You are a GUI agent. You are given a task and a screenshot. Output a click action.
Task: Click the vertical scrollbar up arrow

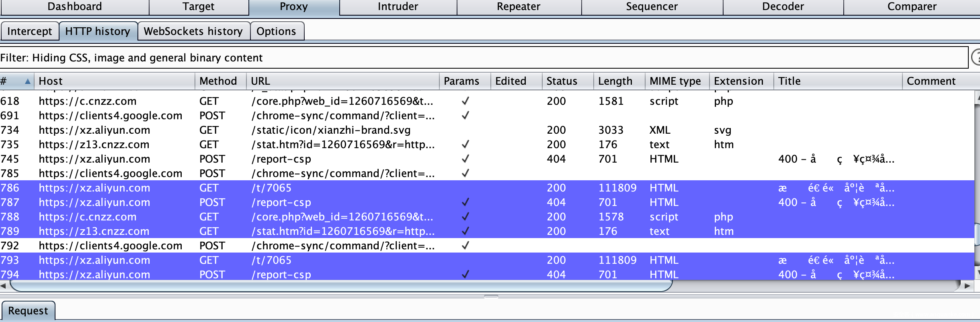[977, 97]
